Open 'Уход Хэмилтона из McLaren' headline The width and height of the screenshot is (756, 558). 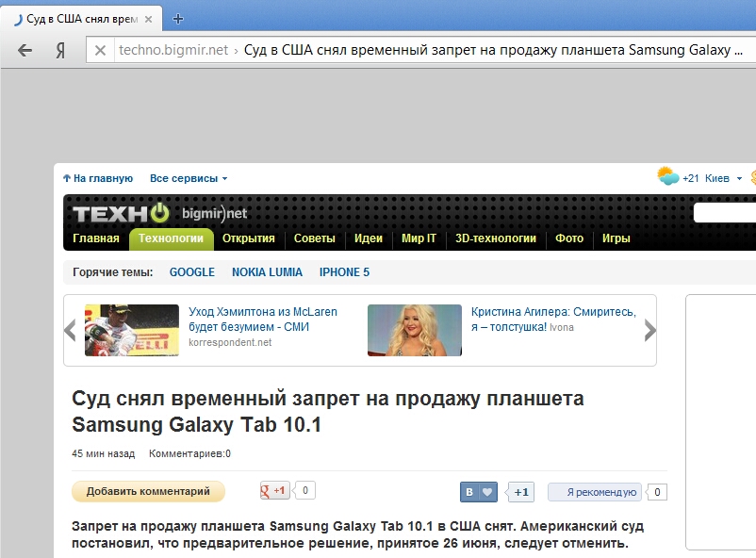pyautogui.click(x=263, y=320)
